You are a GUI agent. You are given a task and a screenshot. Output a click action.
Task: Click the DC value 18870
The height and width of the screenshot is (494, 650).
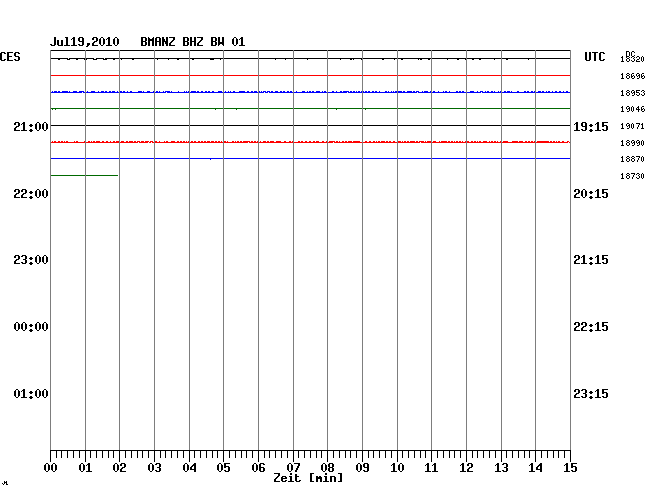[633, 159]
